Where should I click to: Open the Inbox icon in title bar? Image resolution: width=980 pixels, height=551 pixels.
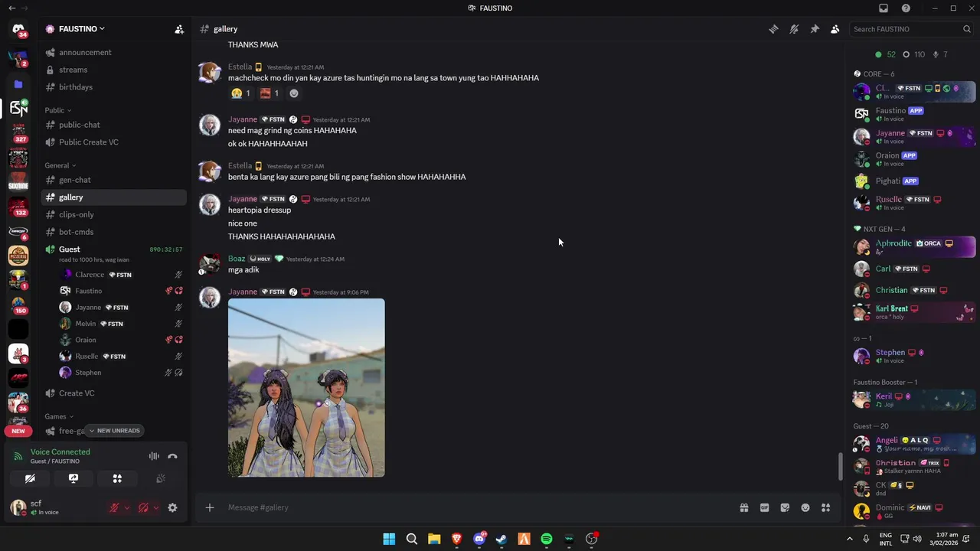click(884, 8)
